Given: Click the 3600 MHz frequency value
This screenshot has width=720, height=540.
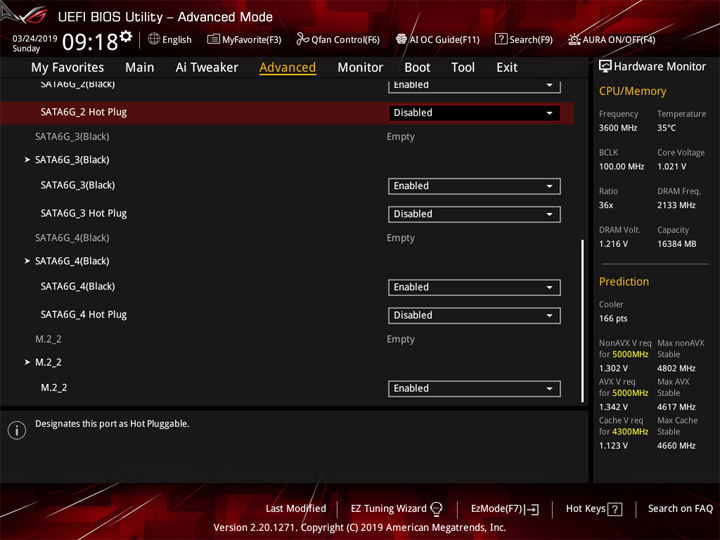Looking at the screenshot, I should click(x=618, y=128).
